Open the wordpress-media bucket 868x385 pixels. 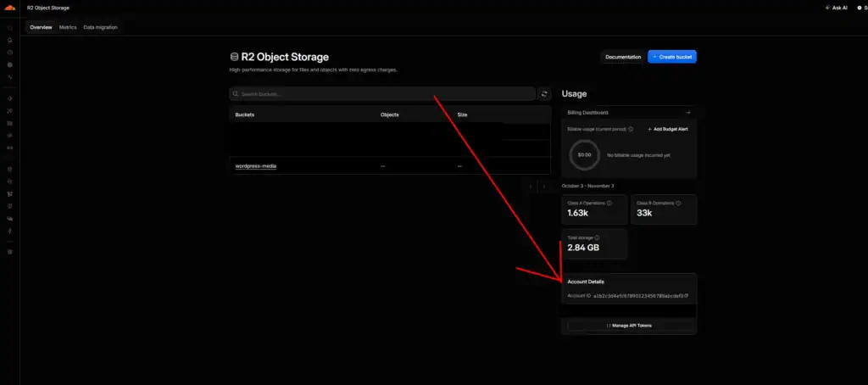(256, 166)
